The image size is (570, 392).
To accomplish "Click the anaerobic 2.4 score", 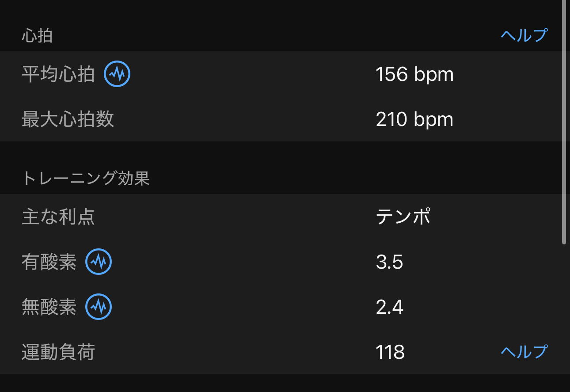I will 389,307.
